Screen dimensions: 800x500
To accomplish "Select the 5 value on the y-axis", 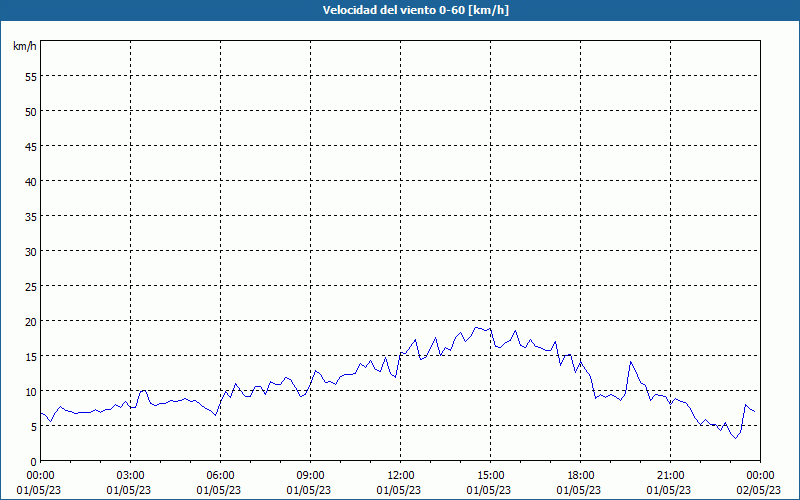I will [x=34, y=427].
